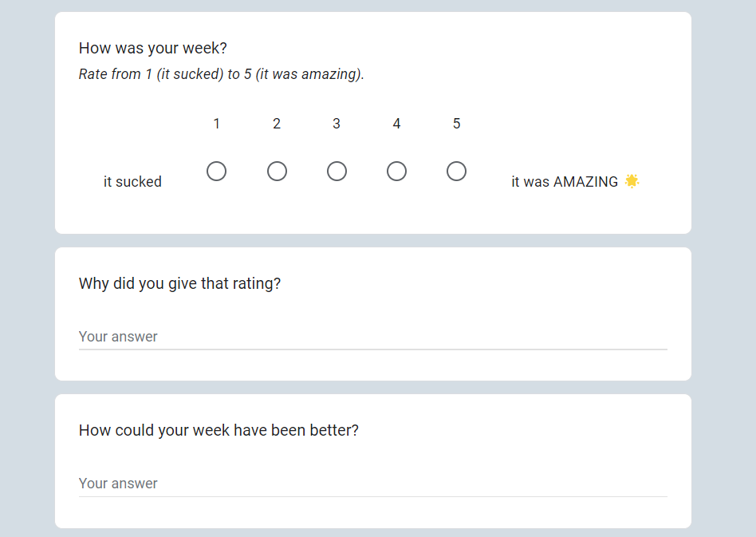
Task: Rate the week 5 radio button
Action: 456,172
